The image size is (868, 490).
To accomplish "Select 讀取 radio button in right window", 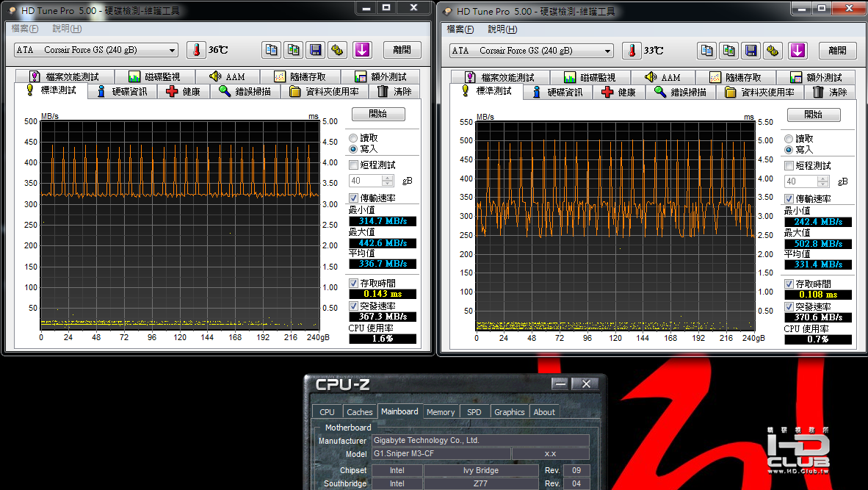I will (x=789, y=138).
